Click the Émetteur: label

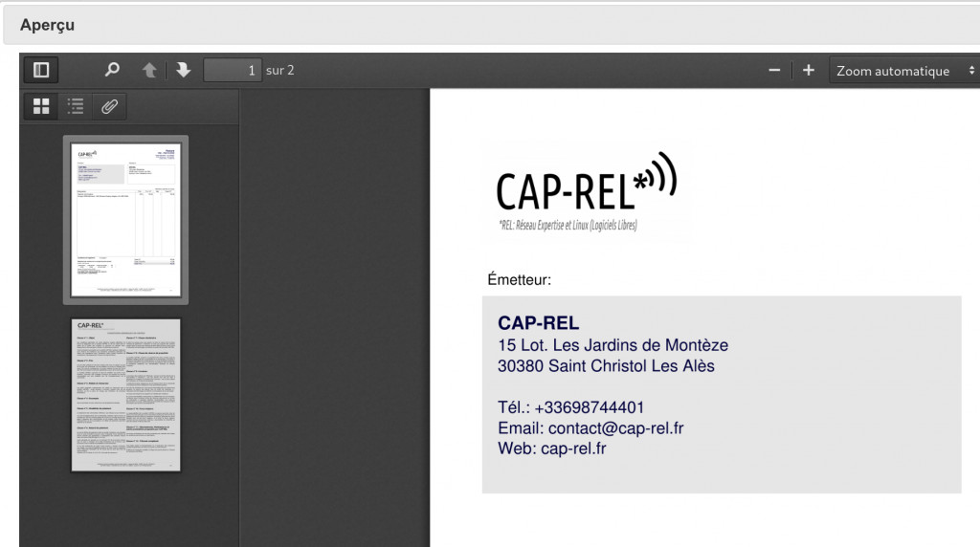pos(520,280)
